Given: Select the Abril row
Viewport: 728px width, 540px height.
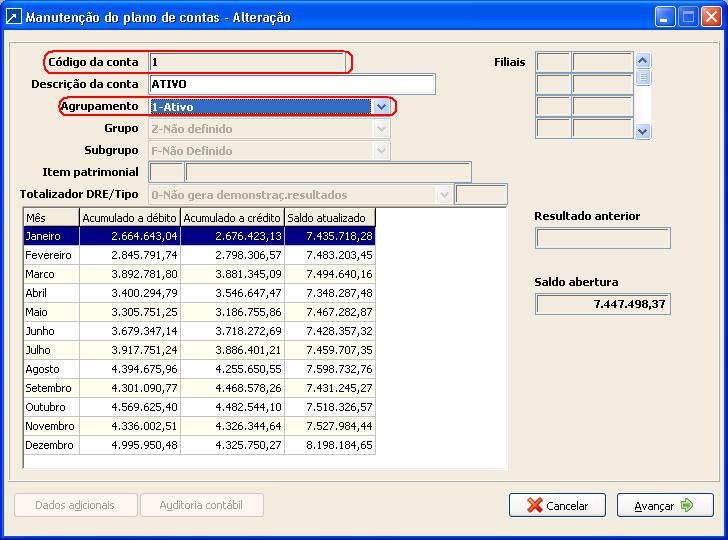Looking at the screenshot, I should click(199, 293).
